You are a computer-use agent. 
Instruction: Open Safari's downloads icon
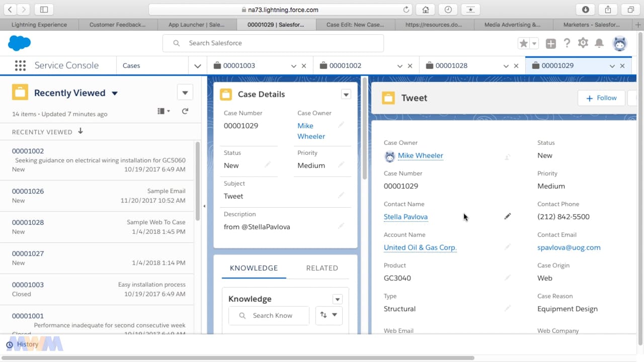(x=586, y=10)
